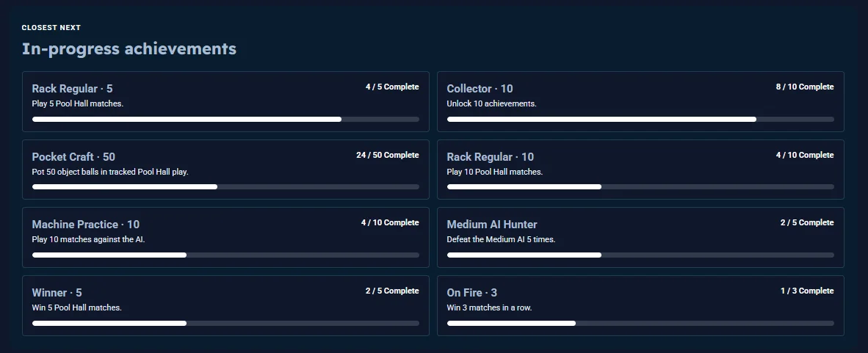
Task: Click 'Pot 50 object balls' description
Action: tap(110, 172)
